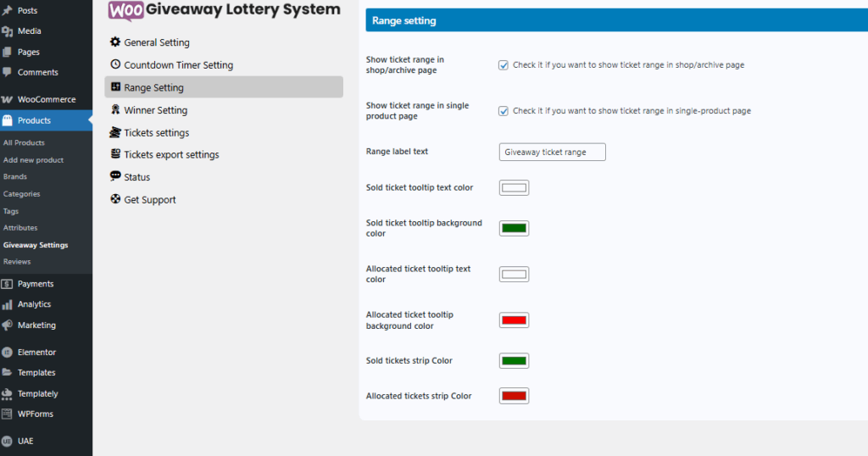Change the Sold tickets strip Color swatch
Image resolution: width=868 pixels, height=456 pixels.
(514, 361)
